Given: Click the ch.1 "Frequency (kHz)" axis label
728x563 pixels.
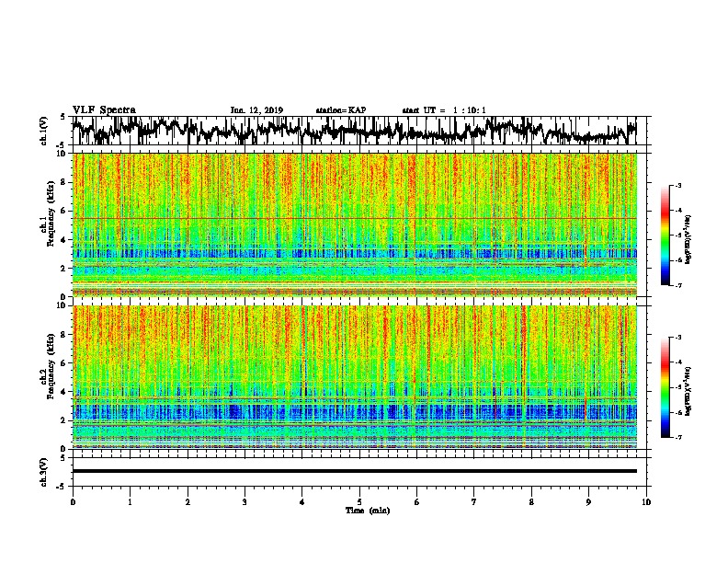Looking at the screenshot, I should tap(51, 213).
